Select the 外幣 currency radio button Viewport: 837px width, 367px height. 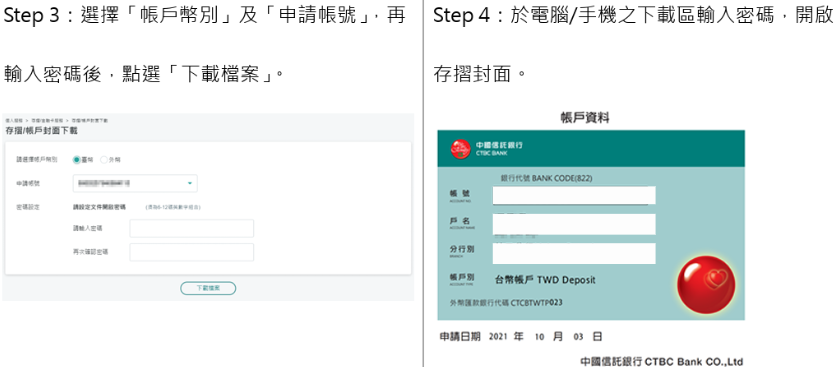pos(104,159)
